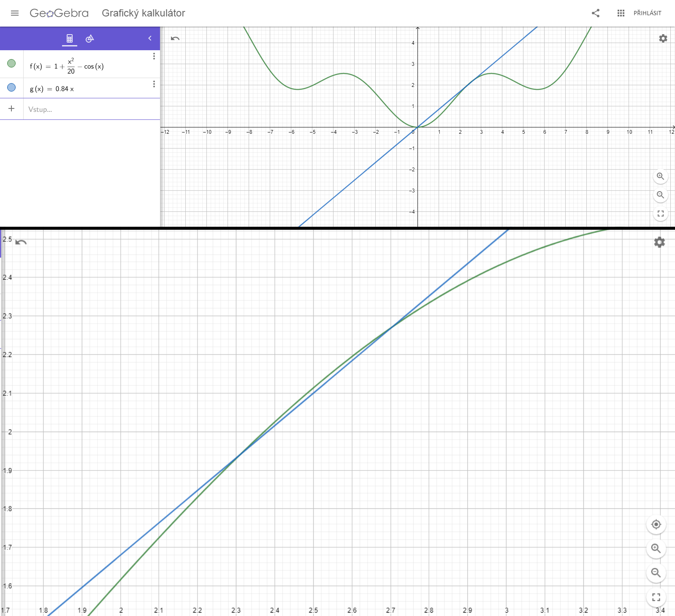Switch to the geometry Tools tab

click(89, 38)
